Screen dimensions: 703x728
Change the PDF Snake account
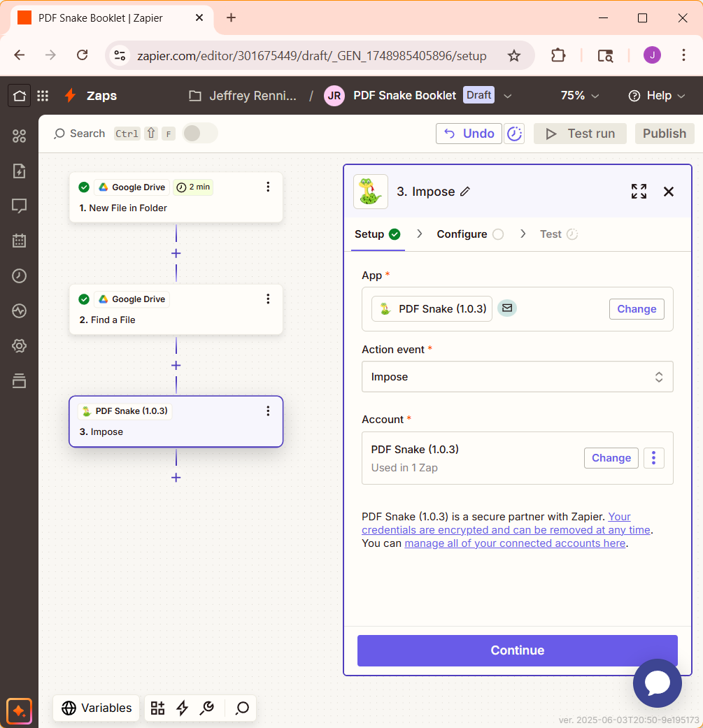(x=611, y=458)
